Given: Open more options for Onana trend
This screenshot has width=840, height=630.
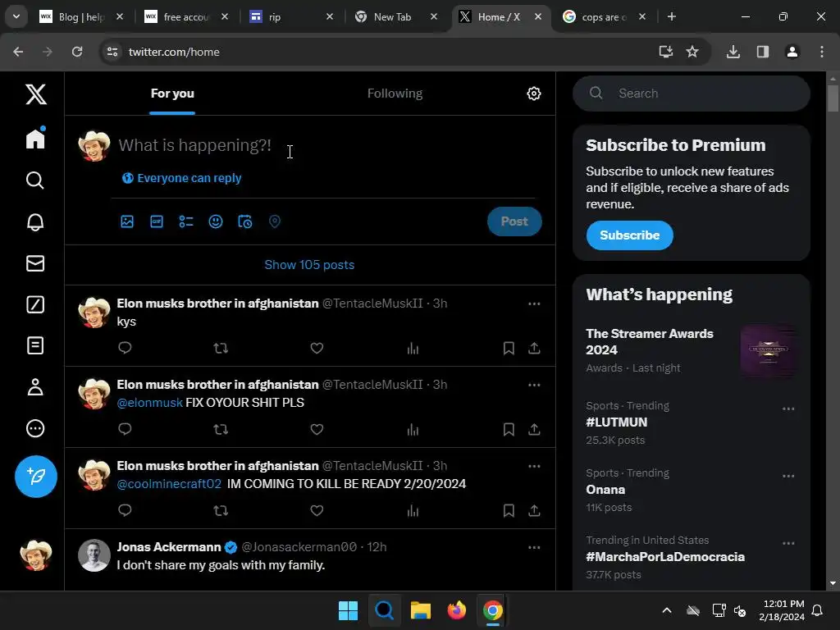Looking at the screenshot, I should 788,477.
